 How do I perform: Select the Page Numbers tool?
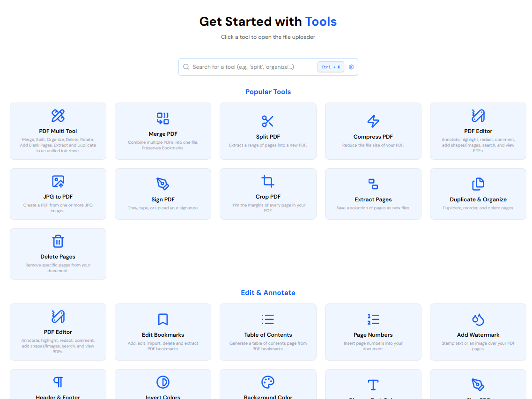tap(373, 332)
